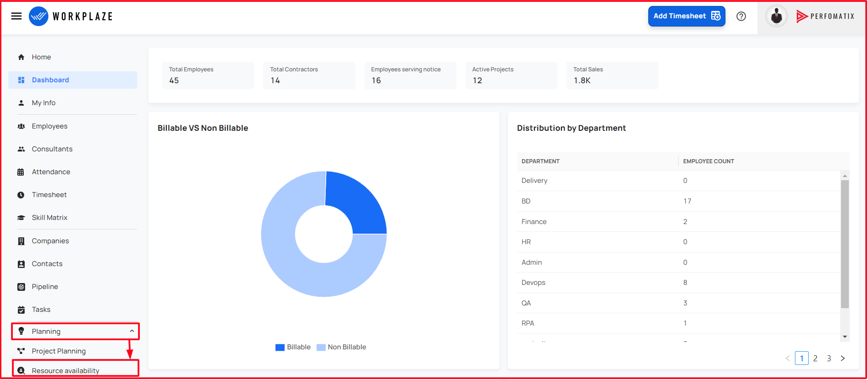868x380 pixels.
Task: Open the hamburger menu icon
Action: pyautogui.click(x=16, y=16)
